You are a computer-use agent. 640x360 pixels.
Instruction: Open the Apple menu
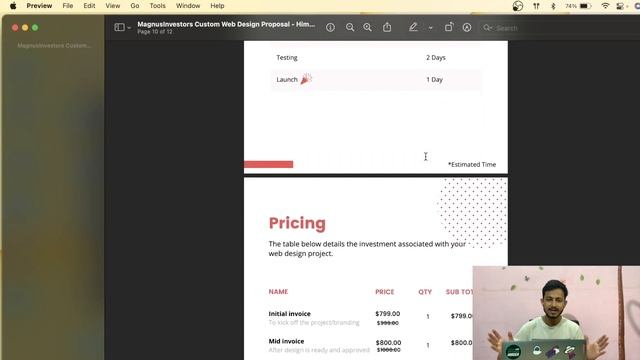pyautogui.click(x=13, y=6)
